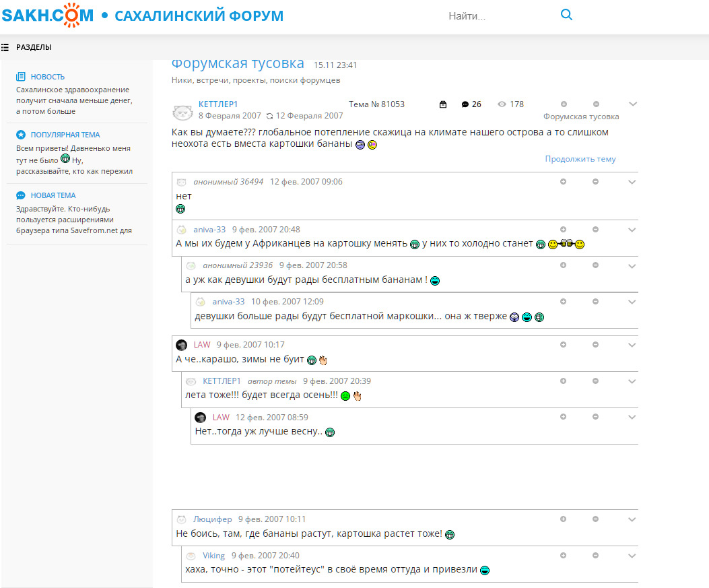Open САХАЛИНСКИЙ ФОРУМ title link
This screenshot has height=588, width=709.
click(x=199, y=16)
